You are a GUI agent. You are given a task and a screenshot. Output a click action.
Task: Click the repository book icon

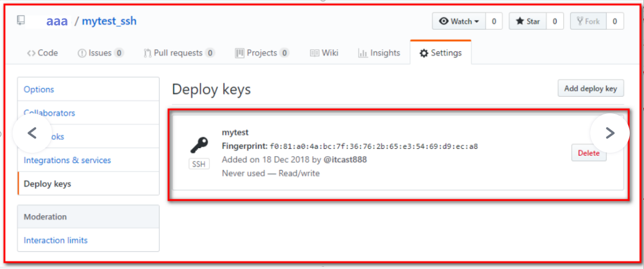tap(21, 21)
